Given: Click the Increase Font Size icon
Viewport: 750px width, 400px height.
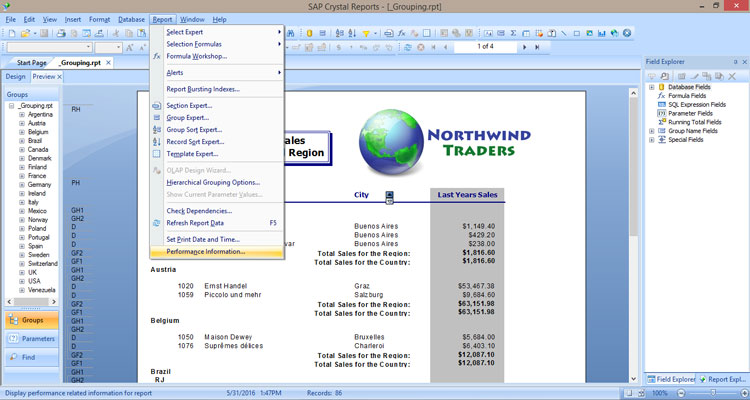Looking at the screenshot, I should 130,47.
